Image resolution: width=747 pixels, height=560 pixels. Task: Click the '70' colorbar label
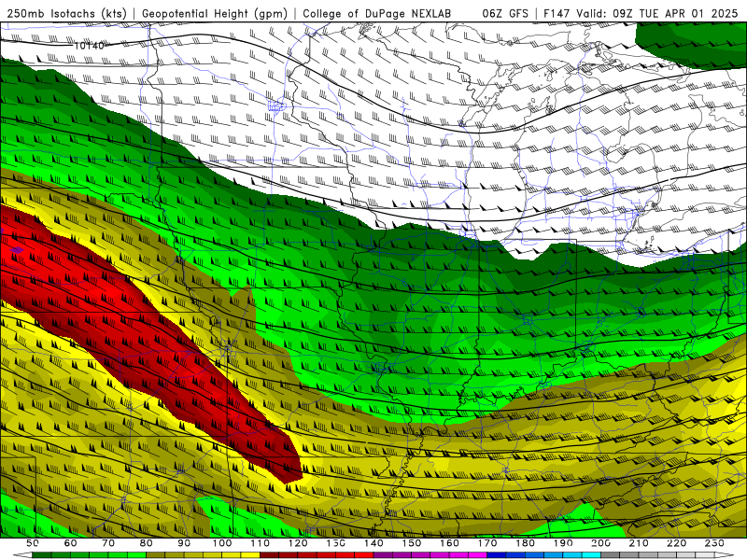(108, 543)
